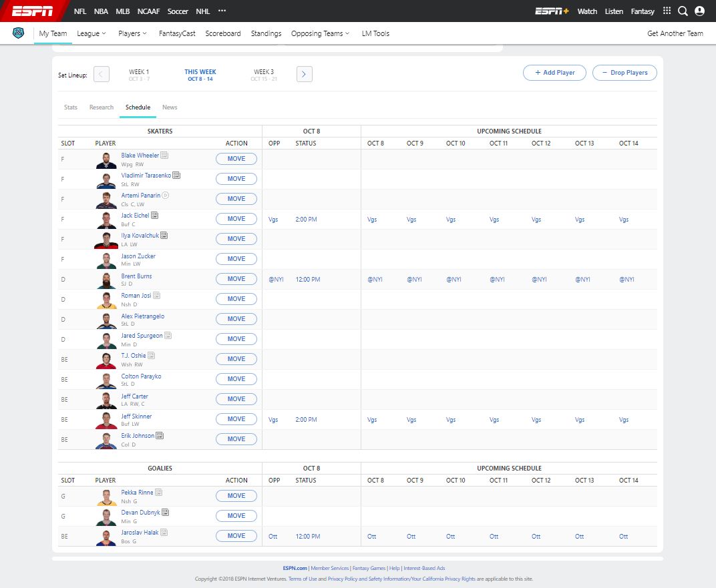
Task: Switch to the Stats tab
Action: coord(71,107)
